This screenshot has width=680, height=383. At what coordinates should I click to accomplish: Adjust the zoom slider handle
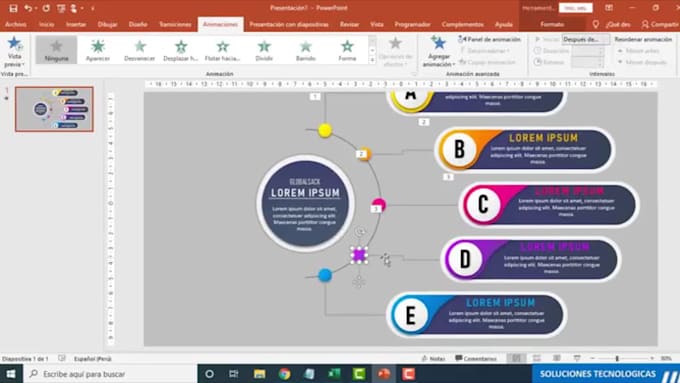point(617,358)
